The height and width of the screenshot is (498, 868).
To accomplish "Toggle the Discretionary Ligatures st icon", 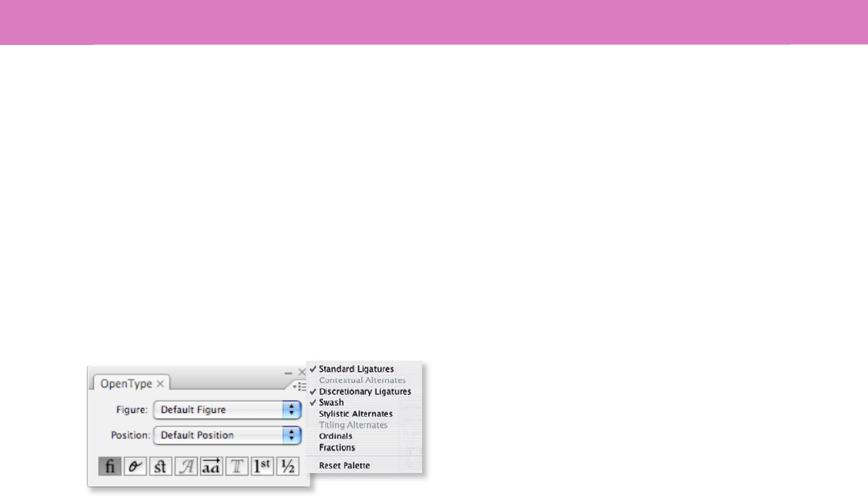I will coord(161,467).
